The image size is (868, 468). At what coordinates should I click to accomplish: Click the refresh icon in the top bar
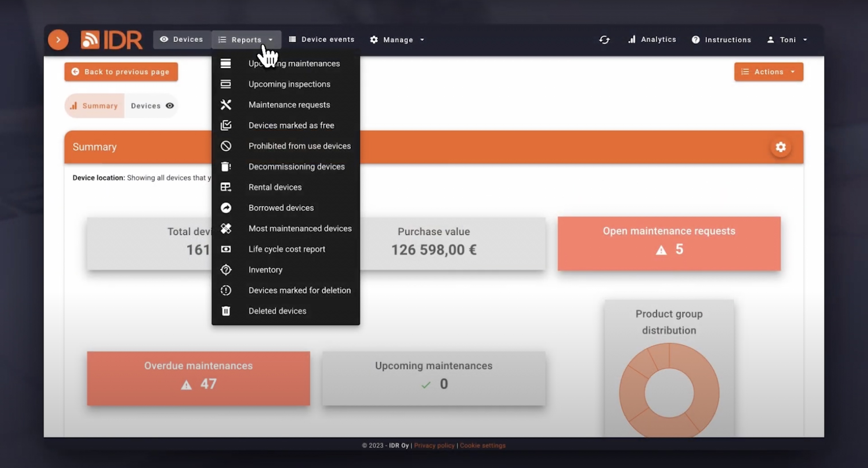[604, 39]
